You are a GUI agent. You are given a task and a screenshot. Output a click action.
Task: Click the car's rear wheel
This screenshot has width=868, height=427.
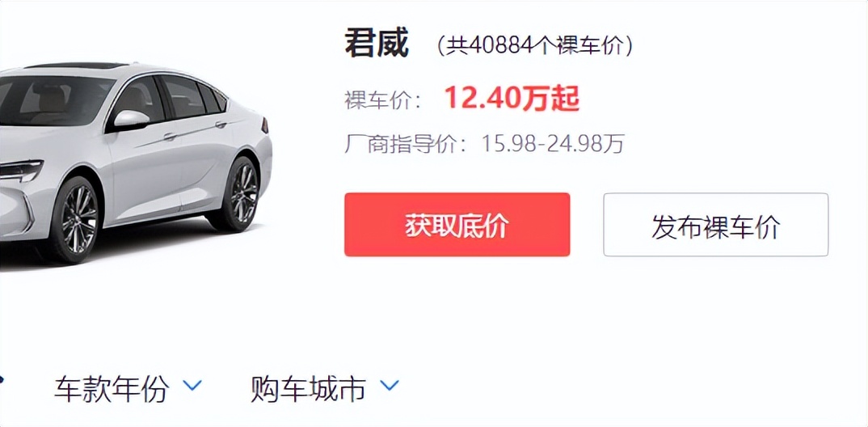(x=241, y=194)
